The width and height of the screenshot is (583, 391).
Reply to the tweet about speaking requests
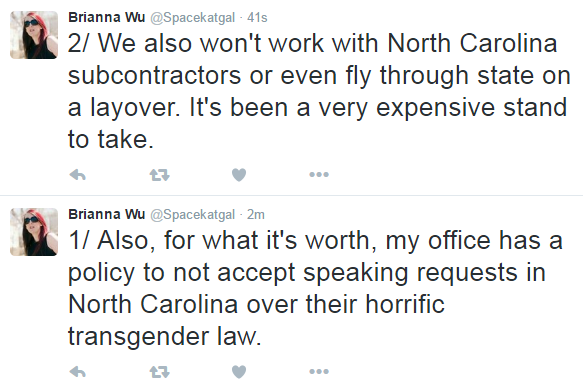[78, 371]
